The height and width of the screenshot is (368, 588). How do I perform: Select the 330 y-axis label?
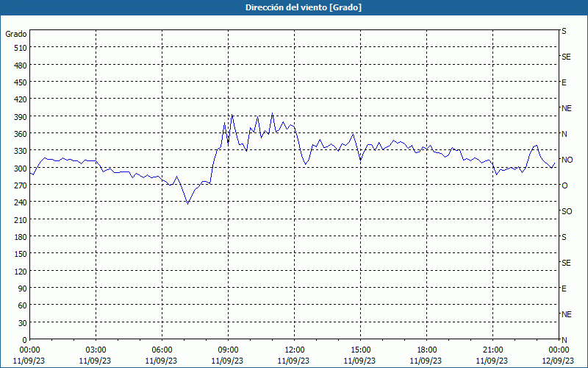click(x=21, y=151)
